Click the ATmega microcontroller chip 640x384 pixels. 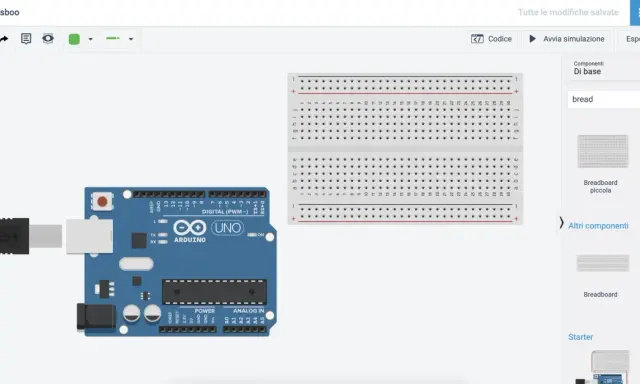[x=215, y=292]
